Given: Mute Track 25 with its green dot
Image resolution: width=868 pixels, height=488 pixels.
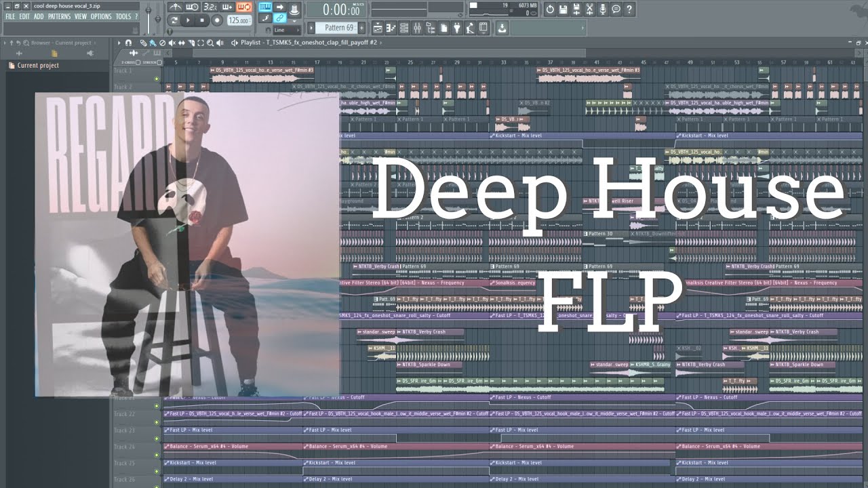Looking at the screenshot, I should (x=157, y=472).
